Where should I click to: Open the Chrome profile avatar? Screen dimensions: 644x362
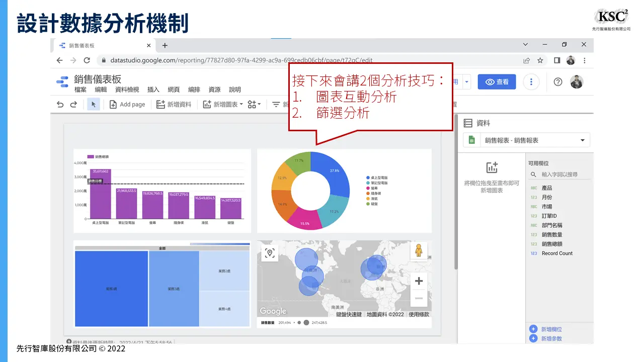[571, 60]
